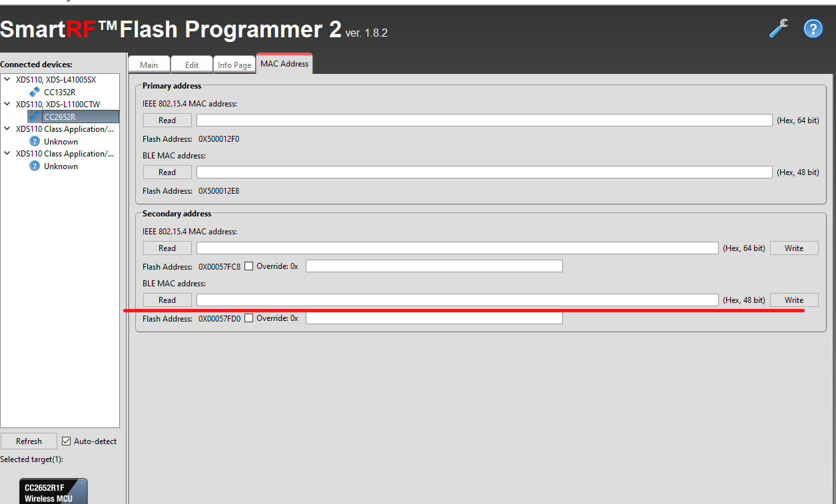
Task: Click flash address 0X00057FD0 text
Action: point(219,318)
